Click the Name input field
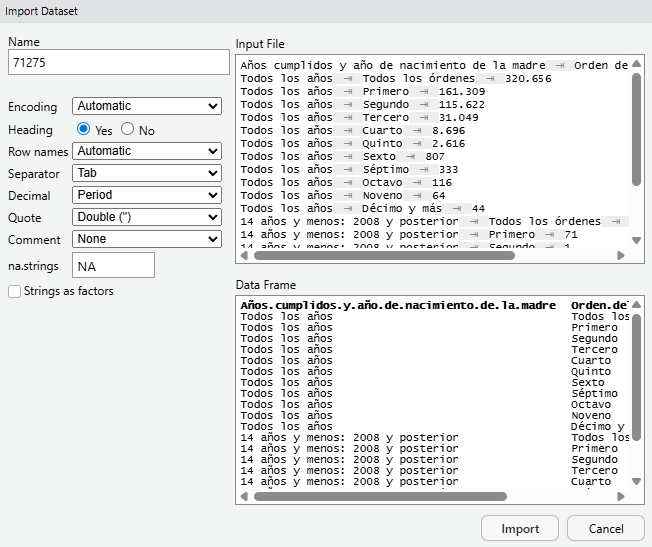 pos(118,63)
